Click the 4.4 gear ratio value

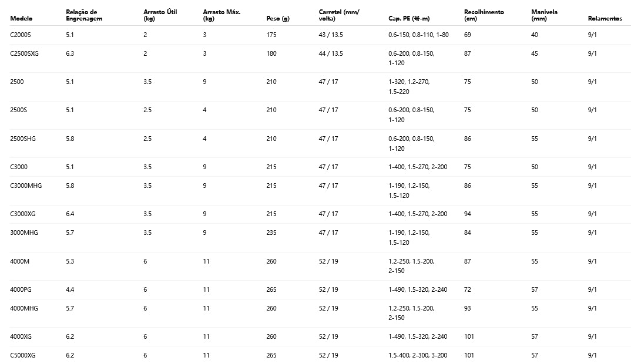click(x=70, y=289)
